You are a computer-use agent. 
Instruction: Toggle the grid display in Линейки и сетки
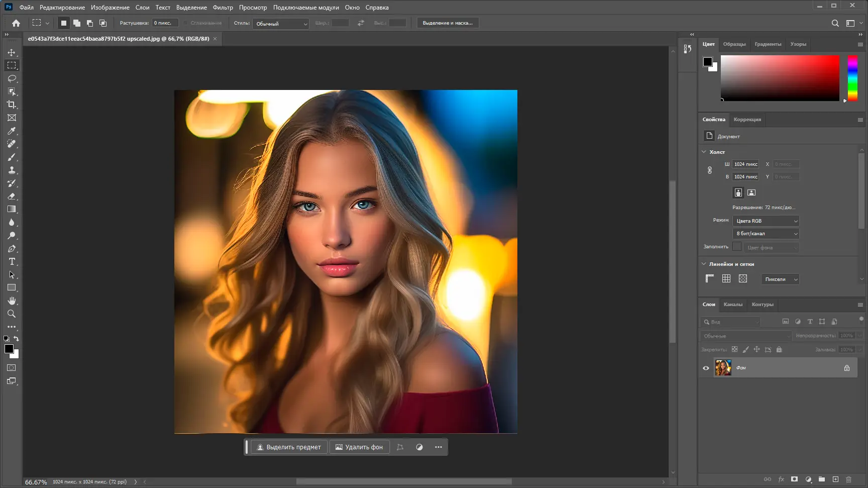726,279
